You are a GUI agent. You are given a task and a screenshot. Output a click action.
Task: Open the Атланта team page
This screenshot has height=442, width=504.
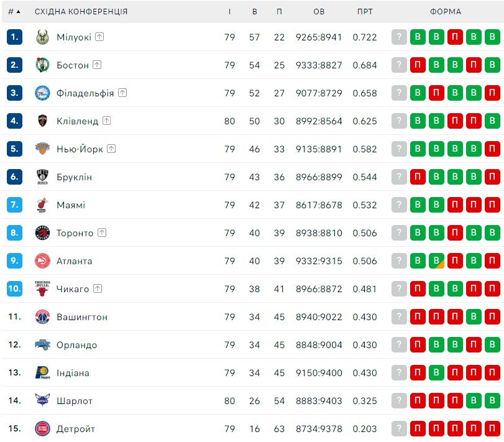74,261
